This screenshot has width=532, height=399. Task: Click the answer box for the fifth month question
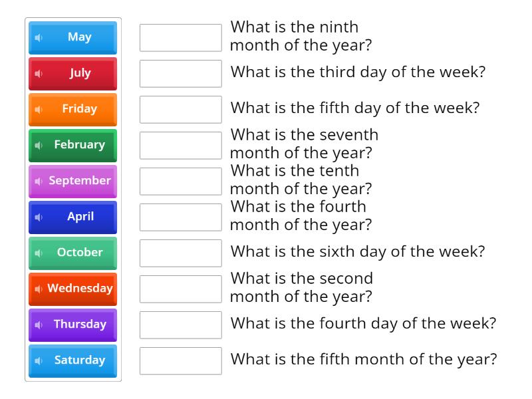tap(180, 360)
